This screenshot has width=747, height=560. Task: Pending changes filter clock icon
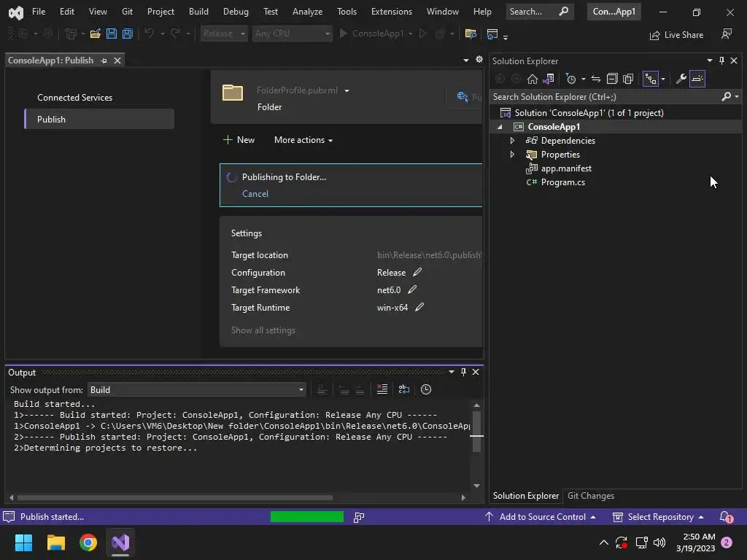pyautogui.click(x=570, y=79)
